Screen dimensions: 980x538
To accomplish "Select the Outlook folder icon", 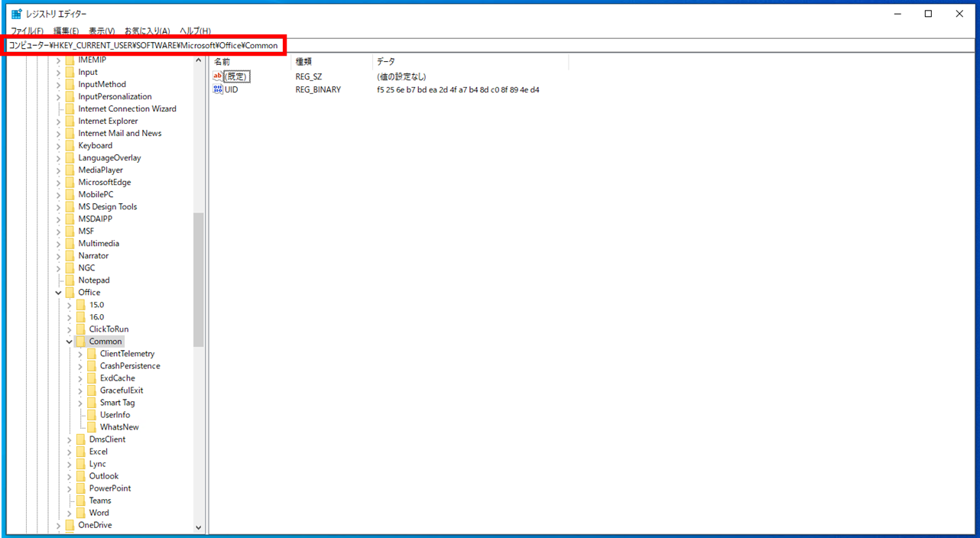I will pyautogui.click(x=80, y=475).
